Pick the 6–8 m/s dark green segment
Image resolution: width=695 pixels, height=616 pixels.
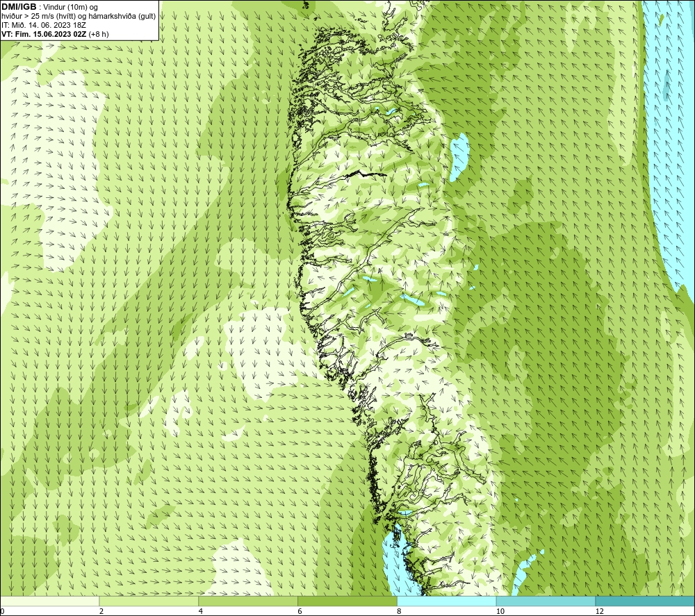pos(347,601)
